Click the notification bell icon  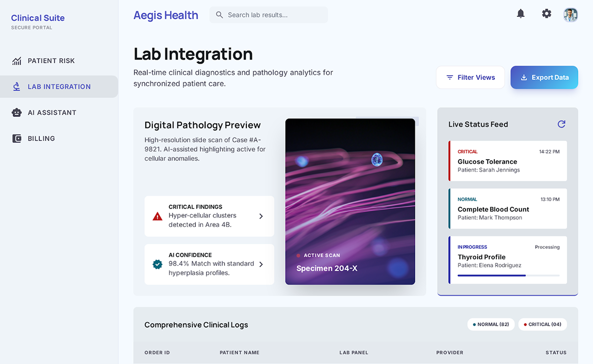[x=521, y=14]
